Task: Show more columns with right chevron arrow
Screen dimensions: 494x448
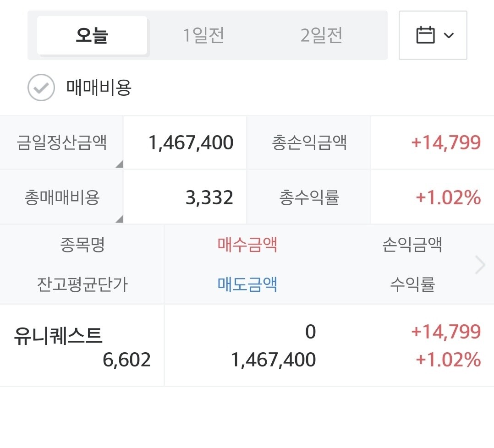Action: pyautogui.click(x=480, y=265)
